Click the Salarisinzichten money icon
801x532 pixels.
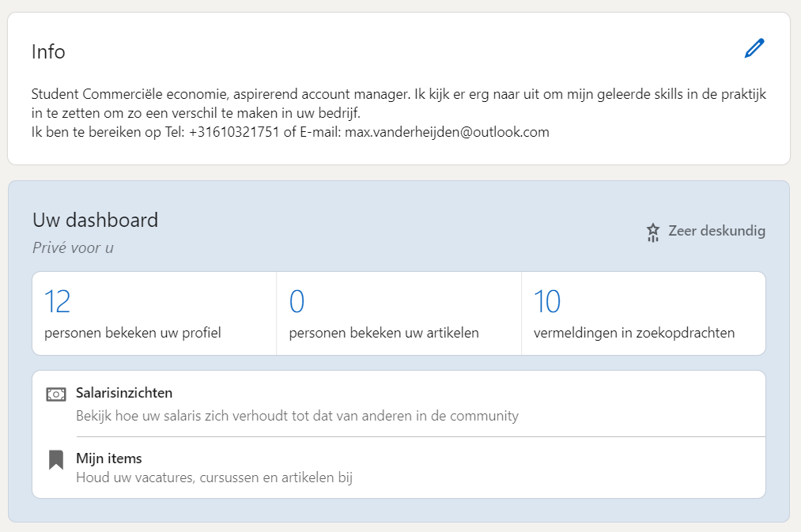tap(55, 394)
